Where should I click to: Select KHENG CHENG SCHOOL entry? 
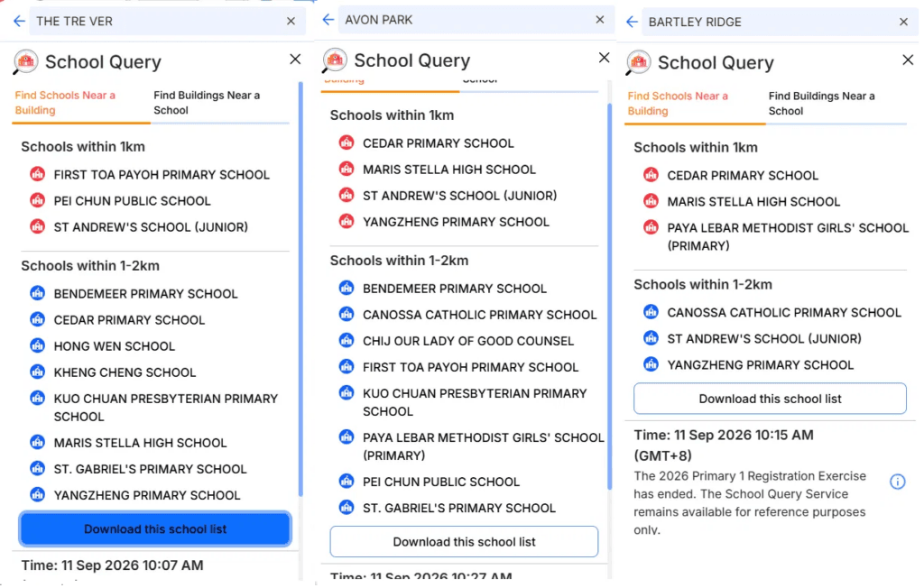(125, 372)
